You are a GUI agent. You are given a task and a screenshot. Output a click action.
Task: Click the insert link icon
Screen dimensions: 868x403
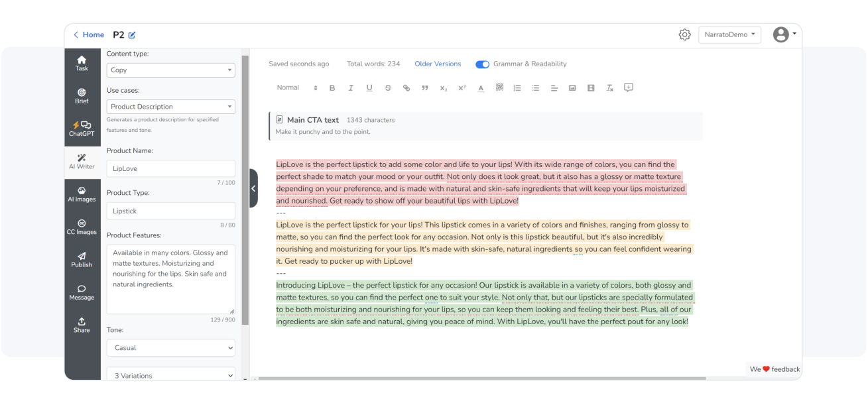point(406,88)
